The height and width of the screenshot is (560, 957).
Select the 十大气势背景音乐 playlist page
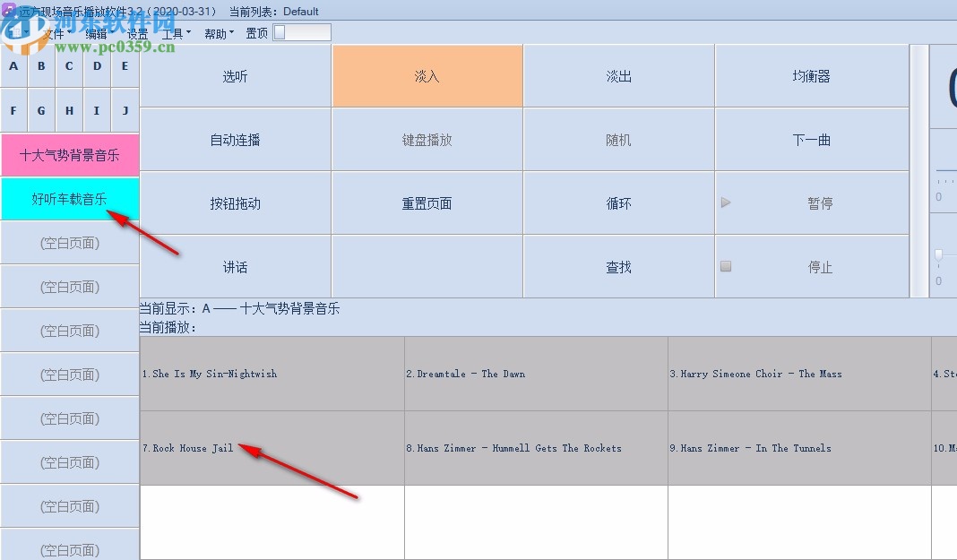(x=69, y=155)
